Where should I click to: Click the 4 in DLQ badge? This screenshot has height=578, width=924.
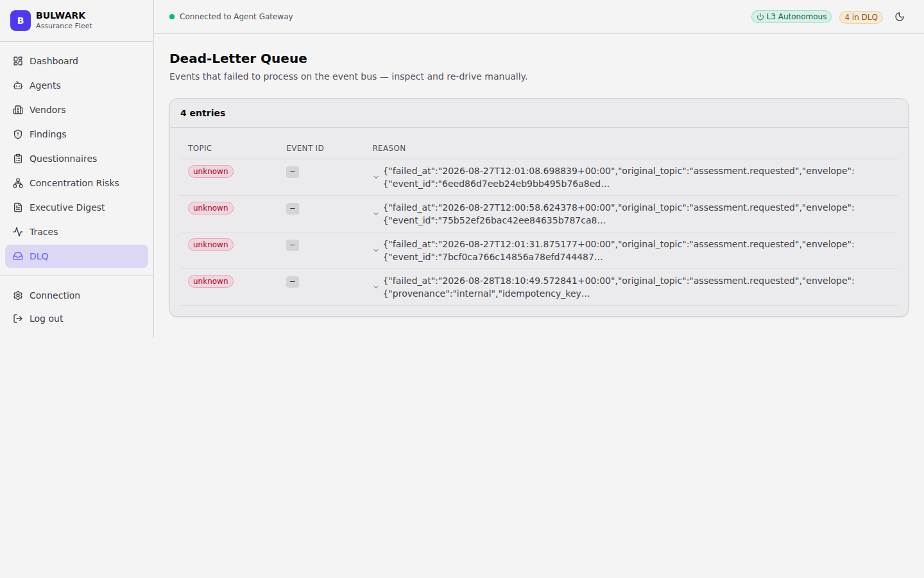tap(861, 17)
